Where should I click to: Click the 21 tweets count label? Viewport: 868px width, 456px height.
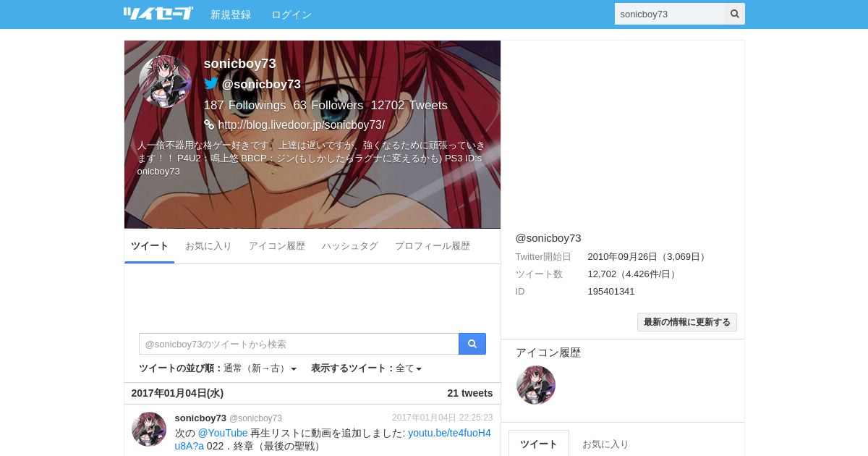click(x=470, y=393)
